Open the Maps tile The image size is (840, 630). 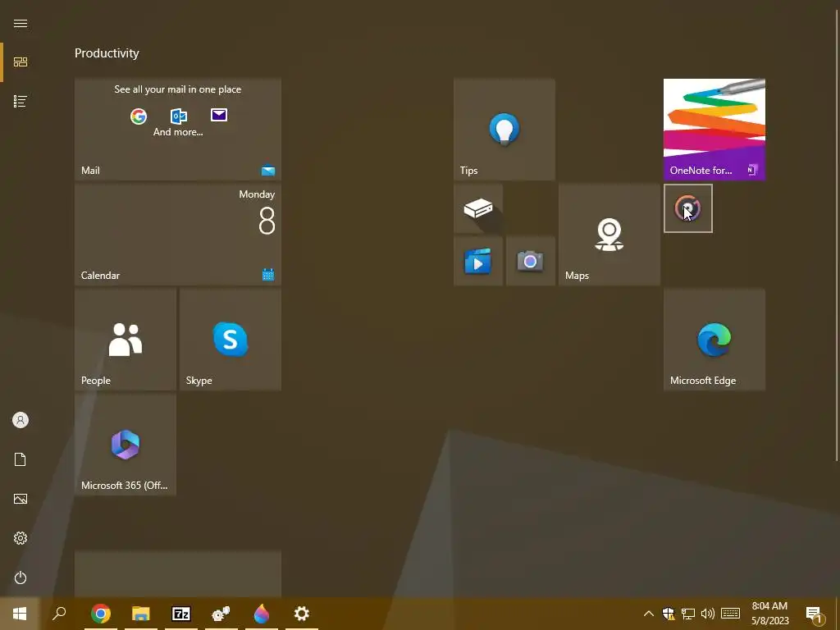pyautogui.click(x=609, y=234)
